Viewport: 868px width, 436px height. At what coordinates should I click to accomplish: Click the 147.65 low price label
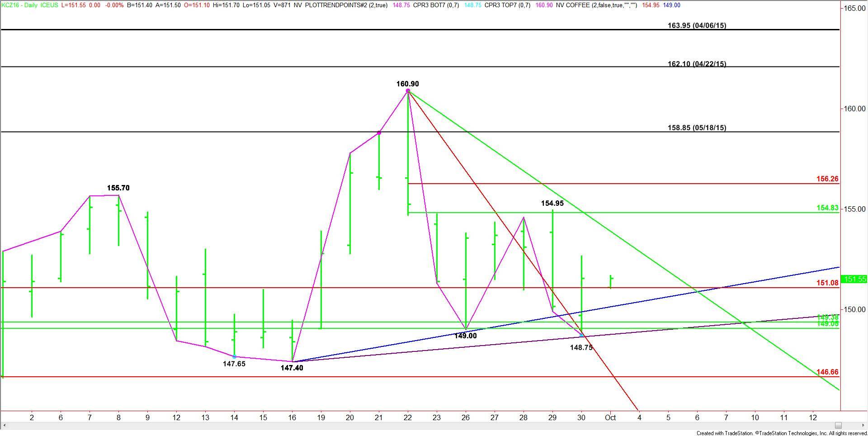click(x=234, y=364)
